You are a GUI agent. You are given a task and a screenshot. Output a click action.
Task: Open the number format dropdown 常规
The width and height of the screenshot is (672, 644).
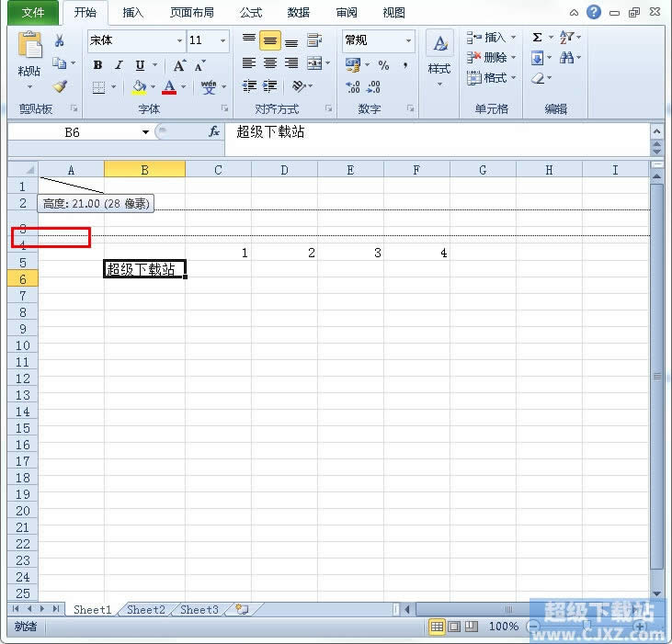(408, 40)
